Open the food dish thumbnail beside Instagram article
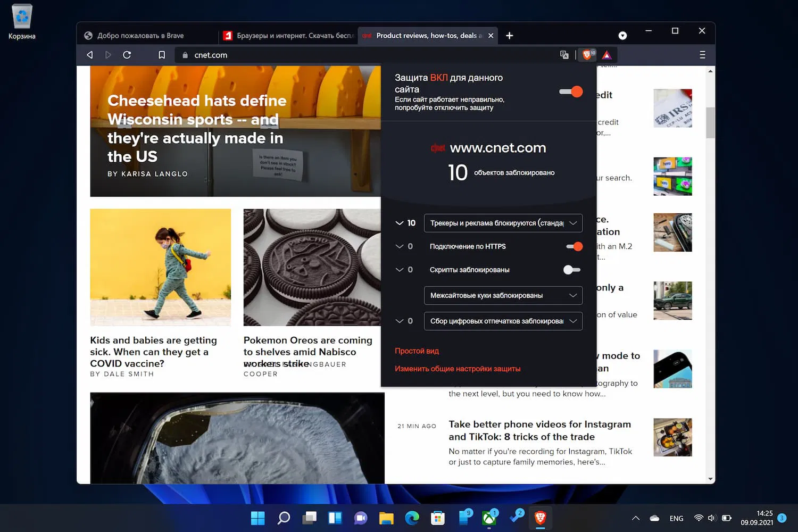Viewport: 798px width, 532px height. 672,437
